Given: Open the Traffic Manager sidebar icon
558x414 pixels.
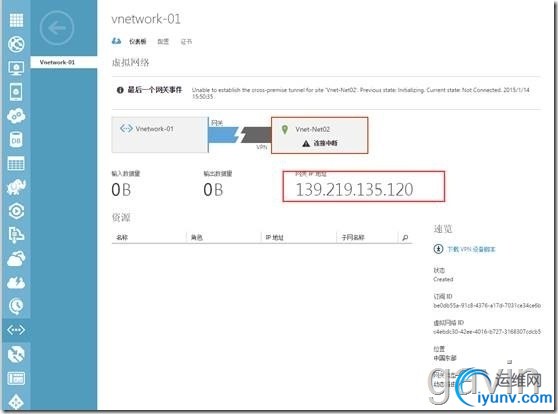Looking at the screenshot, I should point(16,354).
